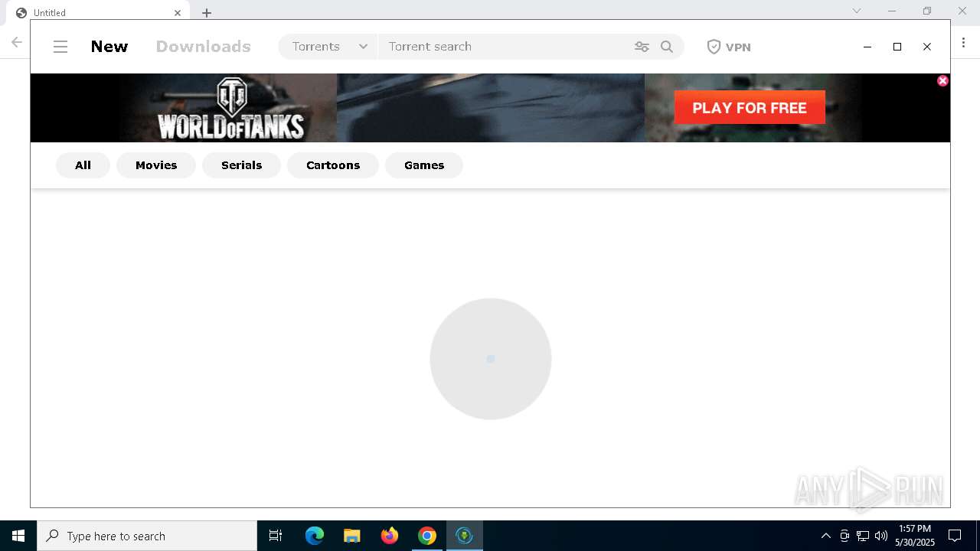Open the taskbar clock and date

(915, 536)
